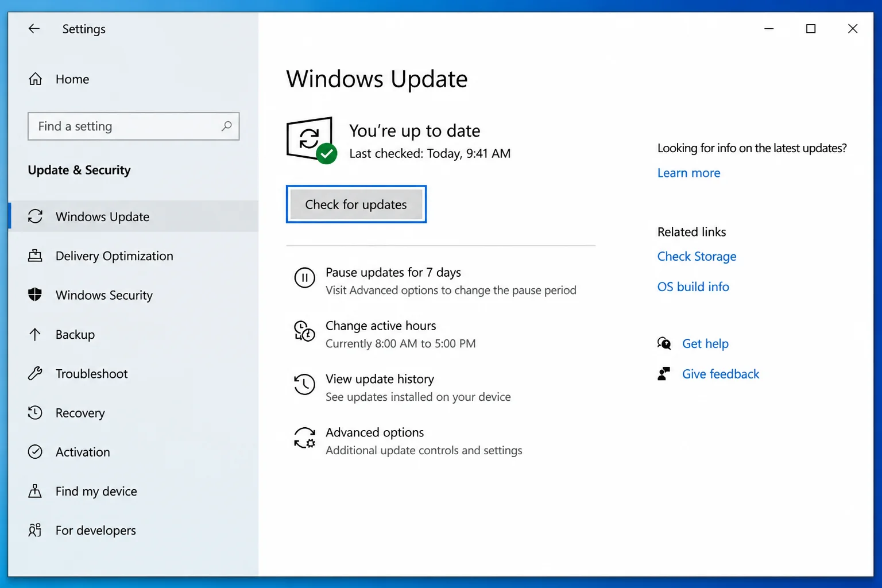Click the Get help link

[x=705, y=343]
